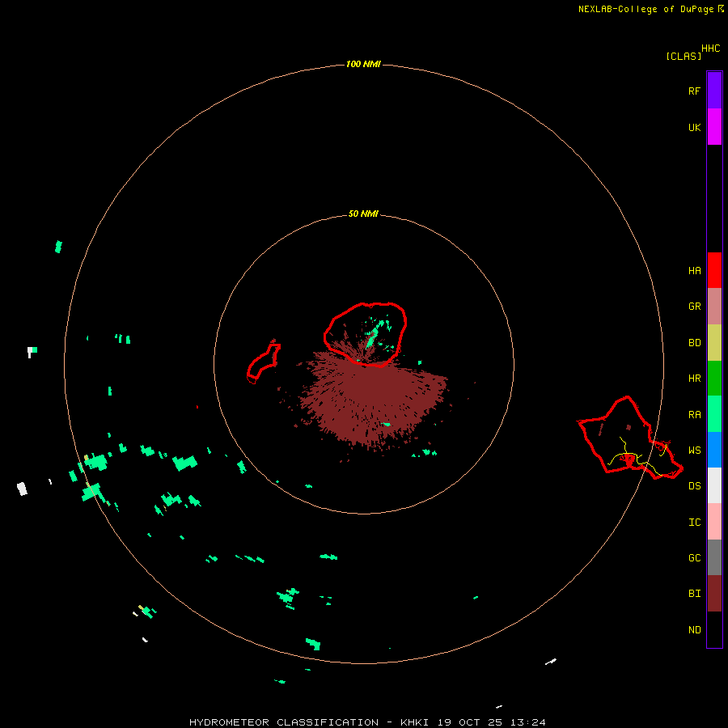
Task: Click the DS legend label
Action: 694,486
